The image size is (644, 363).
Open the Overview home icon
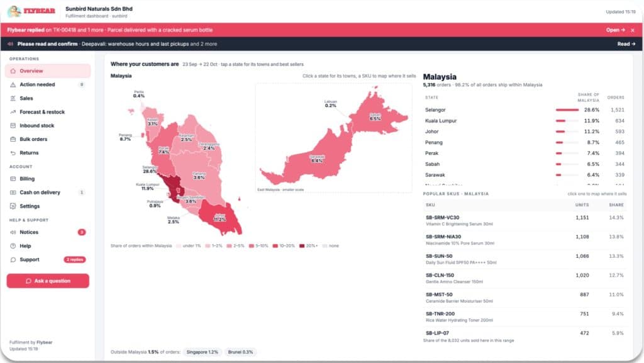[13, 71]
